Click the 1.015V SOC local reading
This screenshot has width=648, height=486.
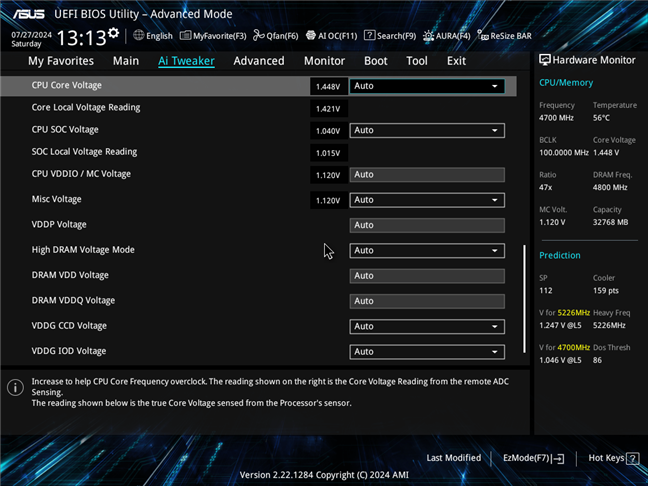pos(328,153)
